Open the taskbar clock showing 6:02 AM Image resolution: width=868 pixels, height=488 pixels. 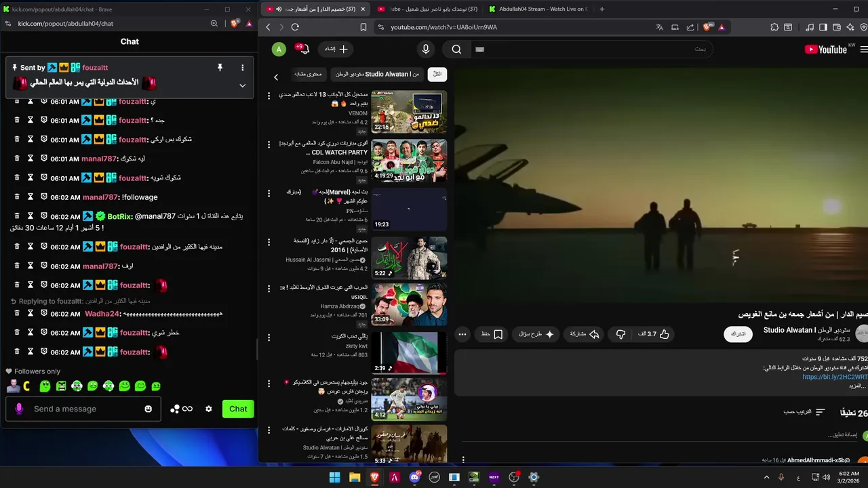pyautogui.click(x=849, y=477)
